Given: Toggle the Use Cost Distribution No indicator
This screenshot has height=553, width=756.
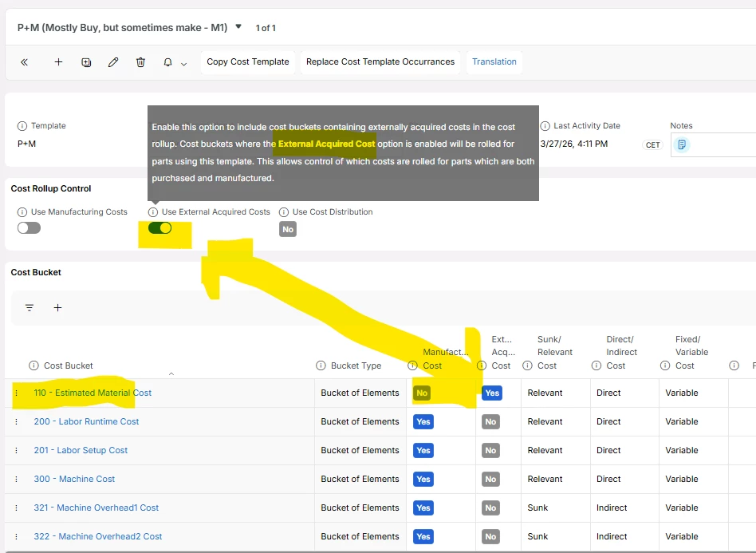Looking at the screenshot, I should [288, 230].
